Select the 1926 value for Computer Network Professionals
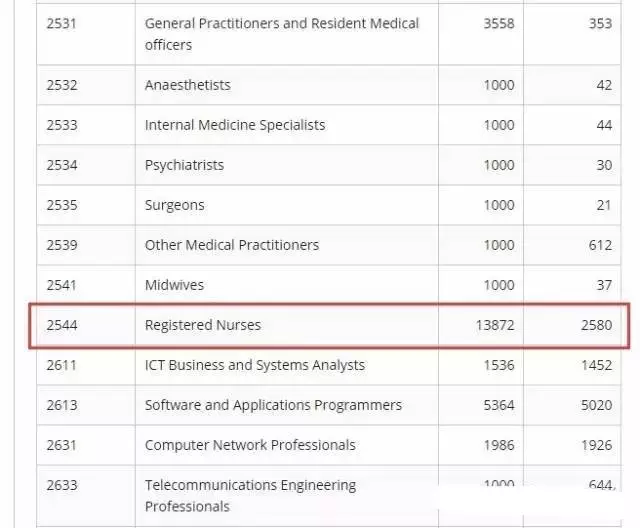The height and width of the screenshot is (528, 640). point(596,445)
